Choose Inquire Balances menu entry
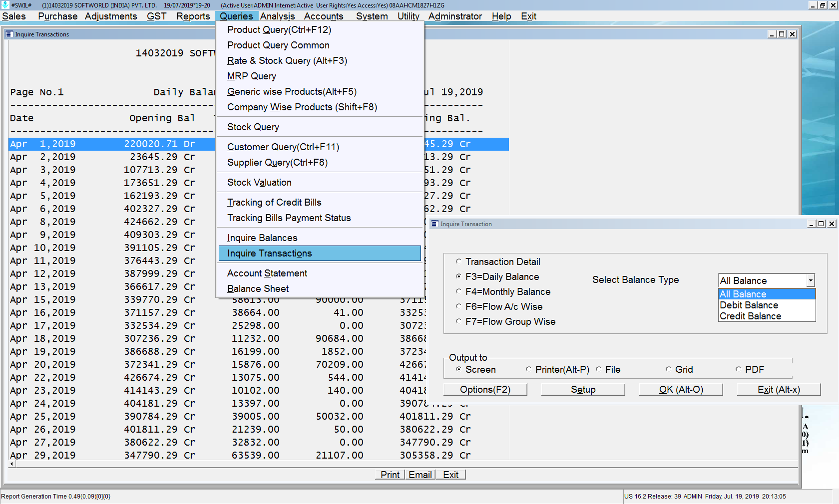This screenshot has height=504, width=839. click(320, 238)
